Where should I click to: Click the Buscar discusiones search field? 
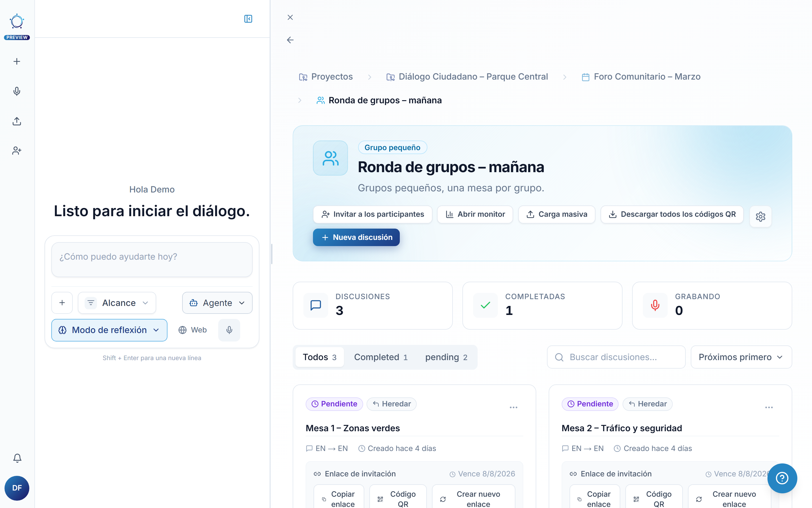click(616, 357)
